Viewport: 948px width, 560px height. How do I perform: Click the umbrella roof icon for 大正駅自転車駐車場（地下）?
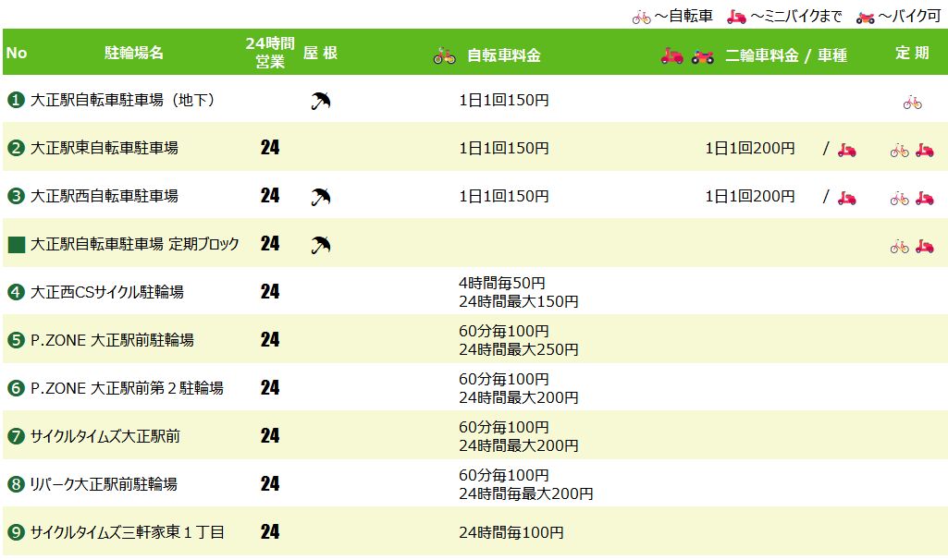tap(321, 101)
